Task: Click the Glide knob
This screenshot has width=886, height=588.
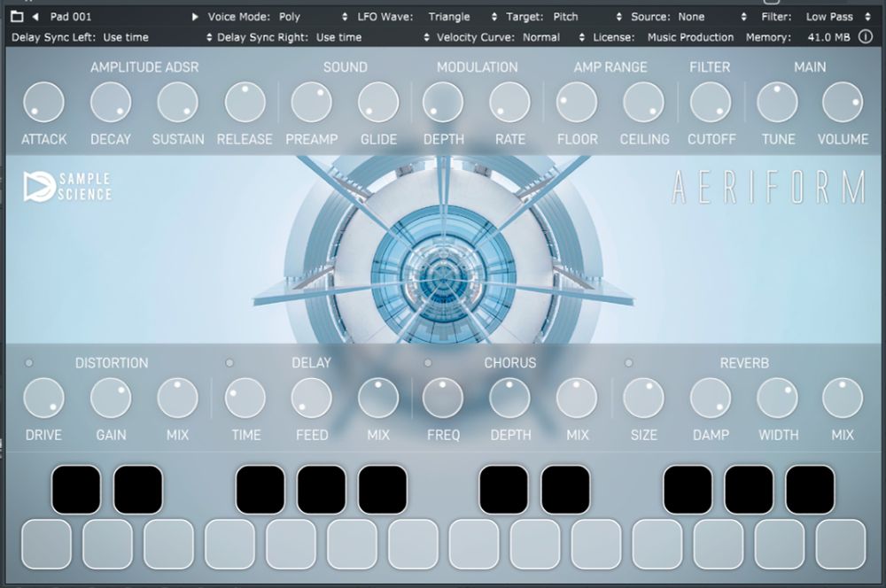Action: [x=378, y=102]
